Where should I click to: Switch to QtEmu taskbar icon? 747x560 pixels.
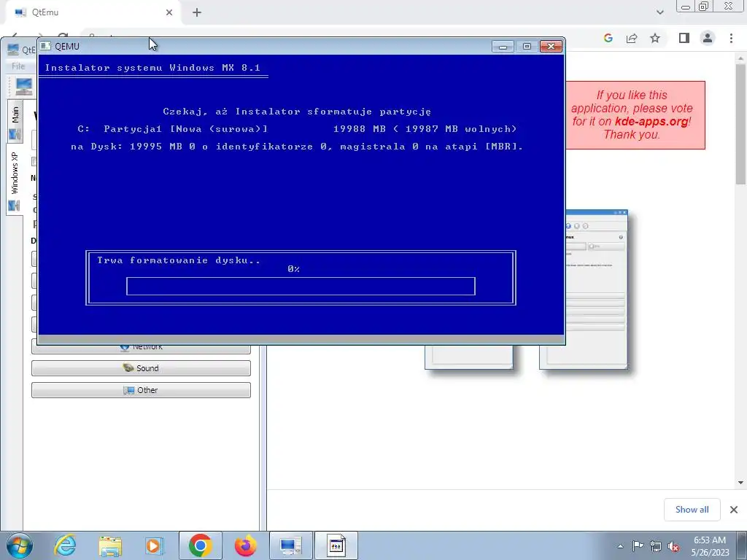(x=290, y=545)
